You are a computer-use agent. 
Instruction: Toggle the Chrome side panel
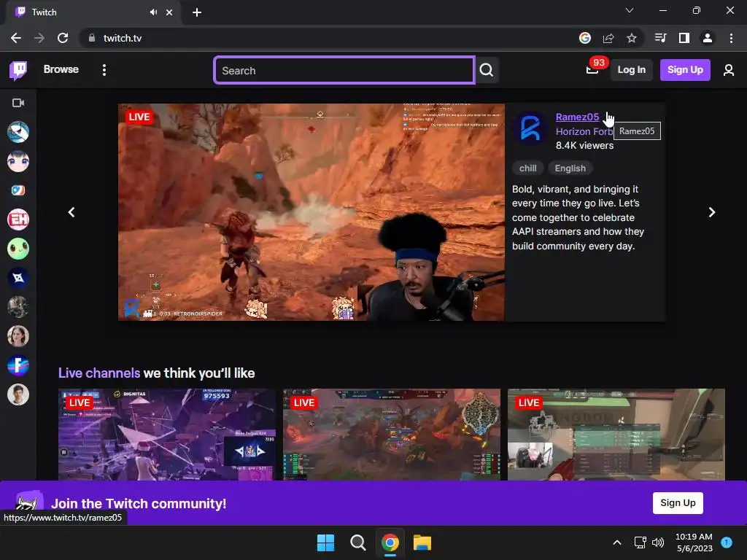tap(684, 38)
